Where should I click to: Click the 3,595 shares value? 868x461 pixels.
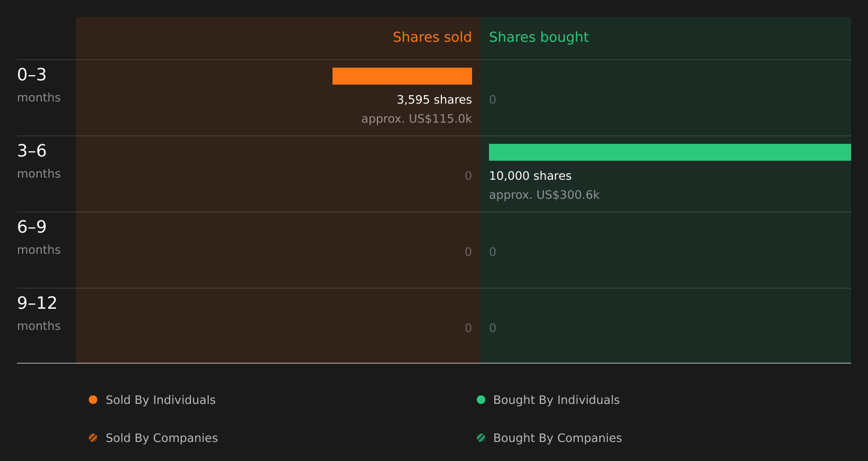click(x=435, y=100)
